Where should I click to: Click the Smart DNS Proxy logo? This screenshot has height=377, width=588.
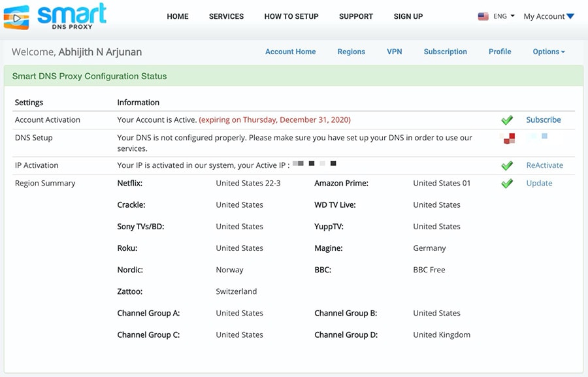click(x=55, y=16)
